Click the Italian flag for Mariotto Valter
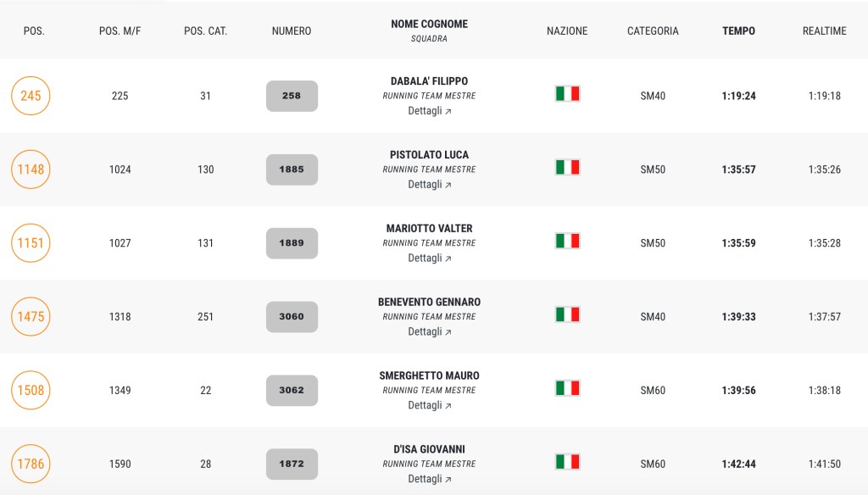The height and width of the screenshot is (495, 868). coord(567,241)
